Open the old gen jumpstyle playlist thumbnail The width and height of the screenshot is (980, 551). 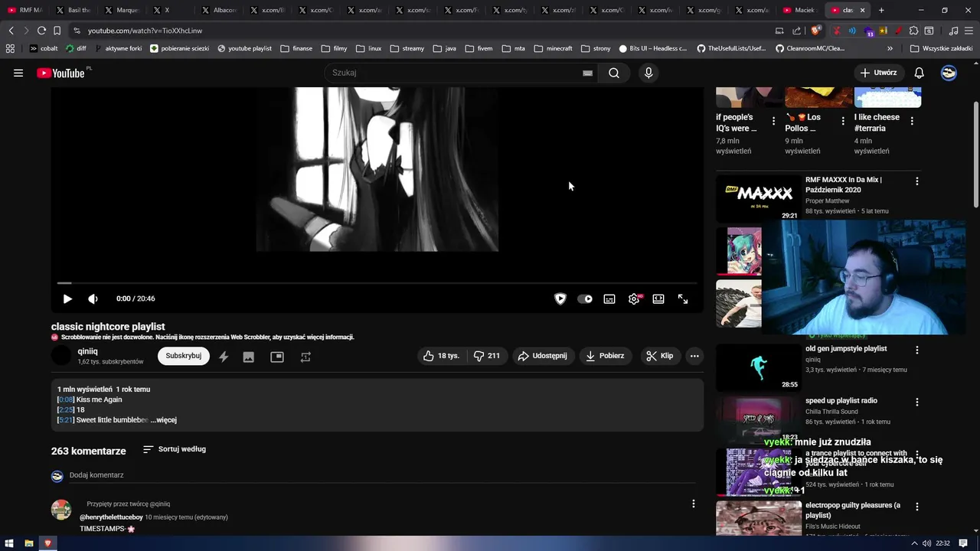(758, 367)
